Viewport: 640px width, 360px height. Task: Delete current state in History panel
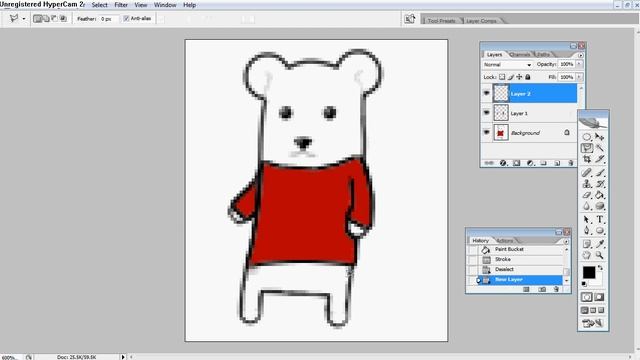tap(556, 289)
